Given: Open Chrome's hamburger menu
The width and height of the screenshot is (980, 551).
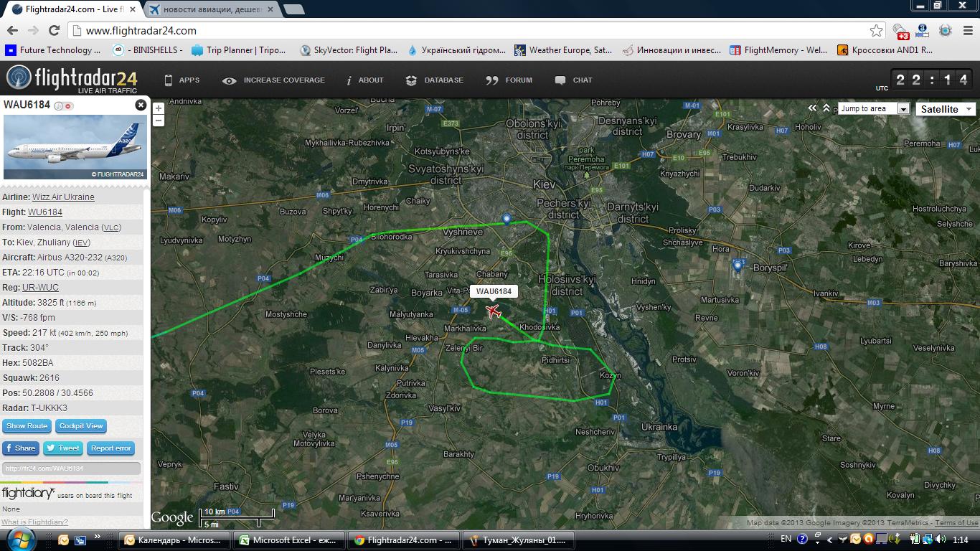Looking at the screenshot, I should [x=966, y=31].
